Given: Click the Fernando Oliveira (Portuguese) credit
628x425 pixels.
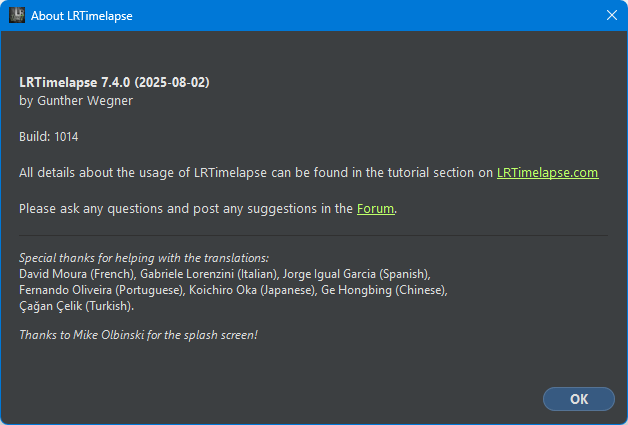Looking at the screenshot, I should click(101, 290).
